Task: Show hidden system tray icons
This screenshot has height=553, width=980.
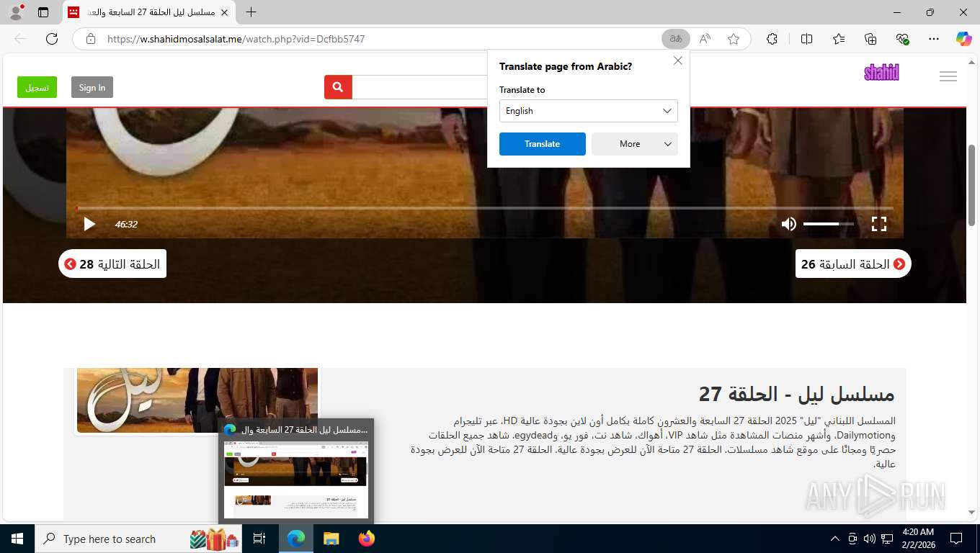Action: pos(835,539)
